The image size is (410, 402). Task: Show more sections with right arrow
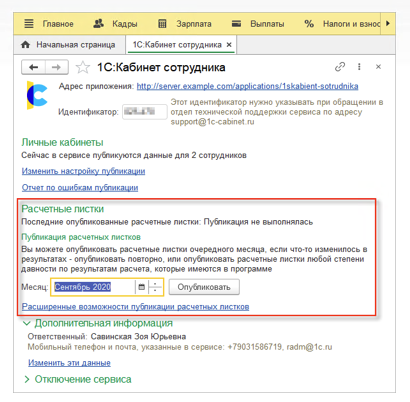click(x=388, y=24)
